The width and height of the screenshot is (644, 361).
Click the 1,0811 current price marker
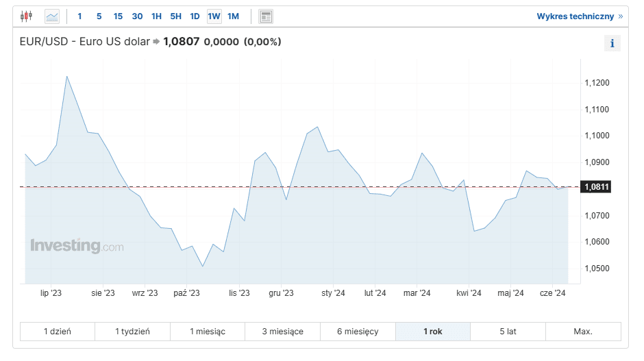point(595,187)
